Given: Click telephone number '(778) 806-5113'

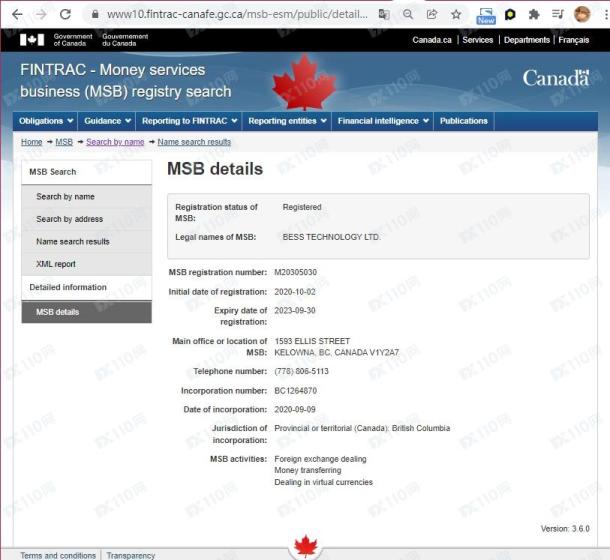Looking at the screenshot, I should coord(301,371).
